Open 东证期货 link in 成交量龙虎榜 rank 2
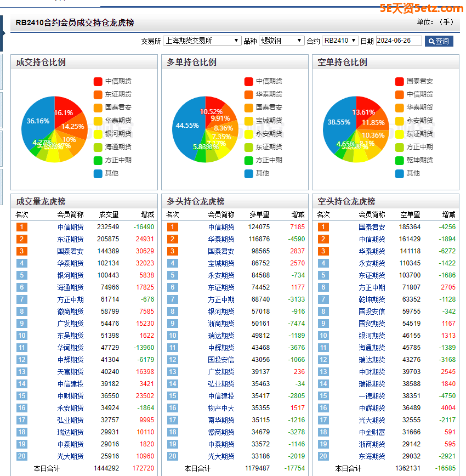Screen dimensions: 466x476 [x=70, y=239]
